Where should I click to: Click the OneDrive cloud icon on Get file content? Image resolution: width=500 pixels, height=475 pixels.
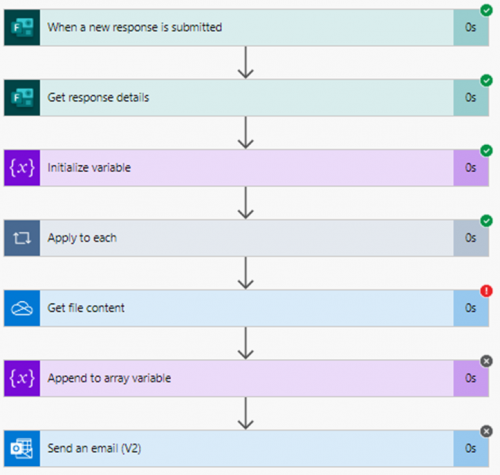(22, 308)
